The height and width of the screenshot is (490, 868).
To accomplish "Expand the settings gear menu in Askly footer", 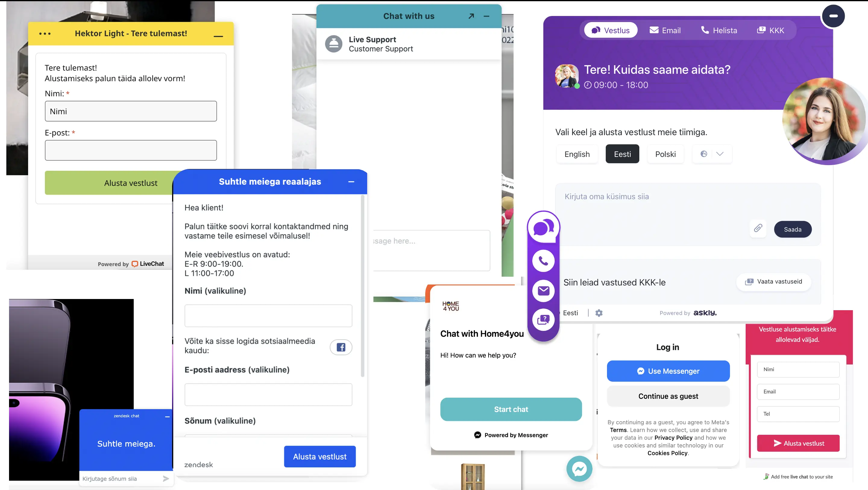I will tap(599, 313).
